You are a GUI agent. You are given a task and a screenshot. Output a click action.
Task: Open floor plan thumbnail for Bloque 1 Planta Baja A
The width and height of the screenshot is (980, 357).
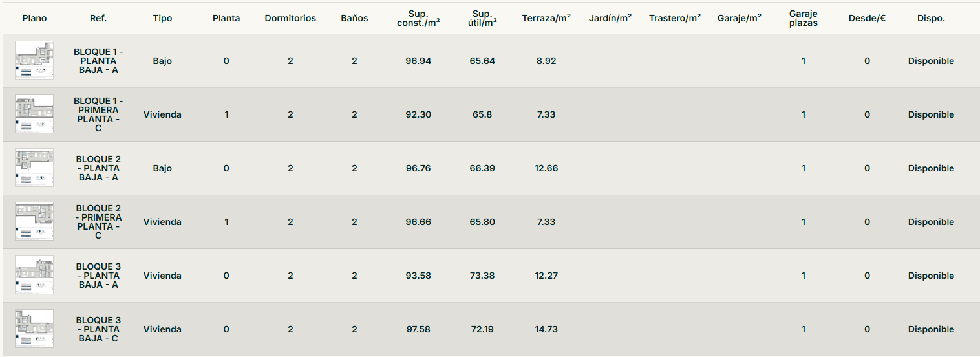pyautogui.click(x=34, y=61)
